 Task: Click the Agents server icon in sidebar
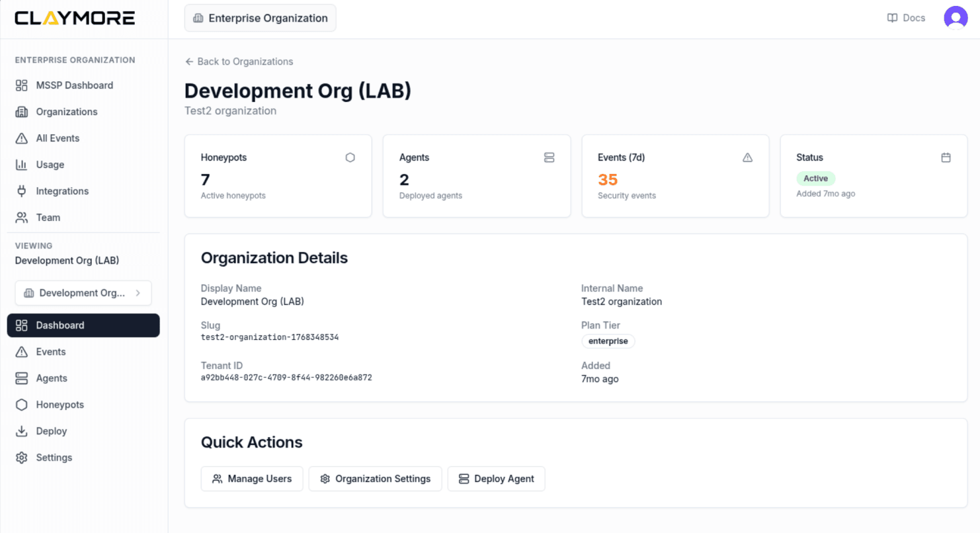coord(22,378)
